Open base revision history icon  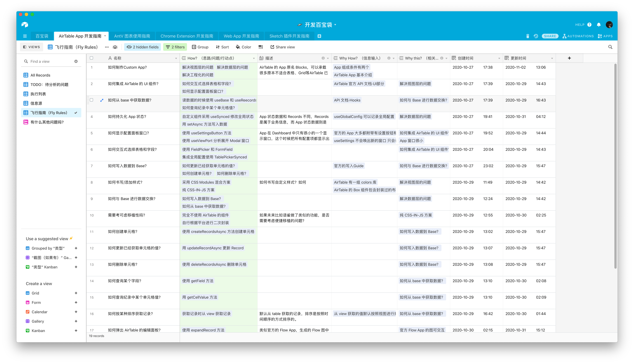click(536, 36)
